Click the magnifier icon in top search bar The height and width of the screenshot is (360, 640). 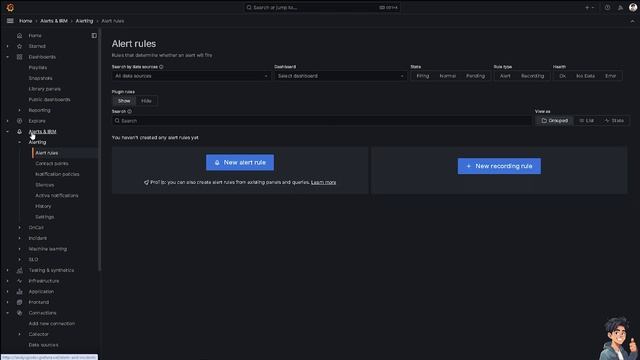click(249, 7)
